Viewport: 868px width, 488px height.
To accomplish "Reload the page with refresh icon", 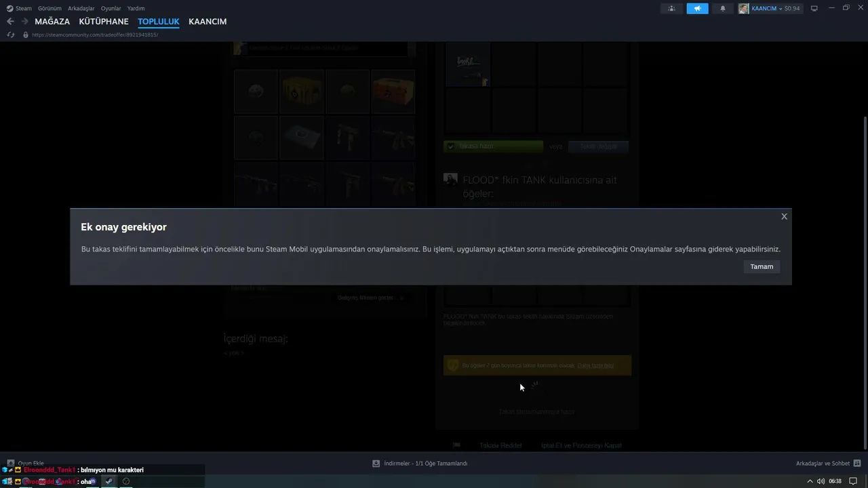I will point(10,35).
